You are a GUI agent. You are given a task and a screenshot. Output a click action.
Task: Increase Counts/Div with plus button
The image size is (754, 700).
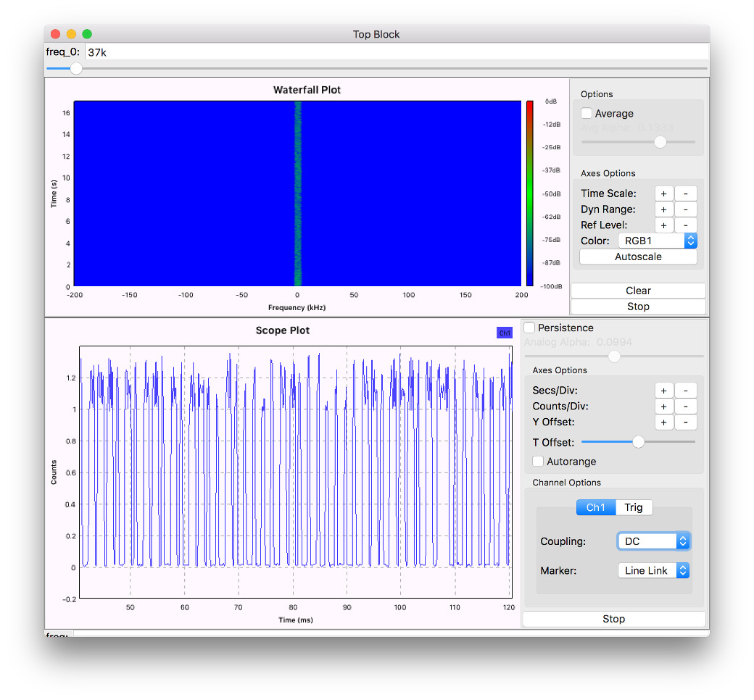pyautogui.click(x=663, y=407)
